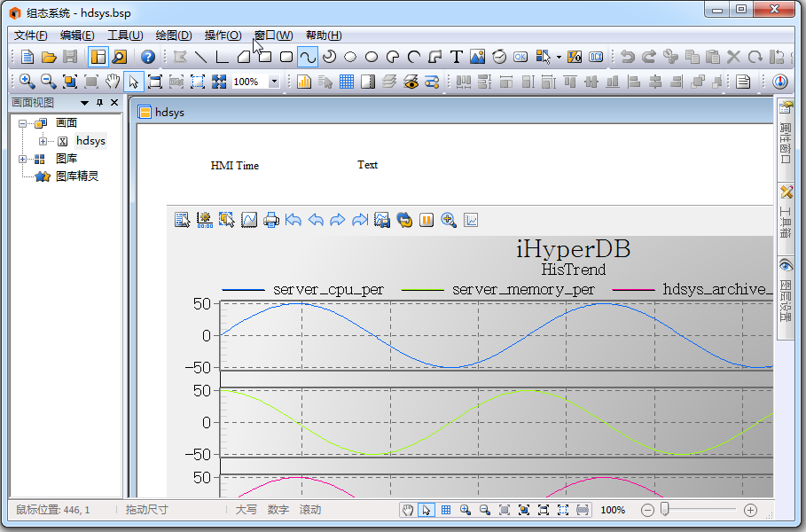This screenshot has height=532, width=806.
Task: Insert an OK button component
Action: 520,57
